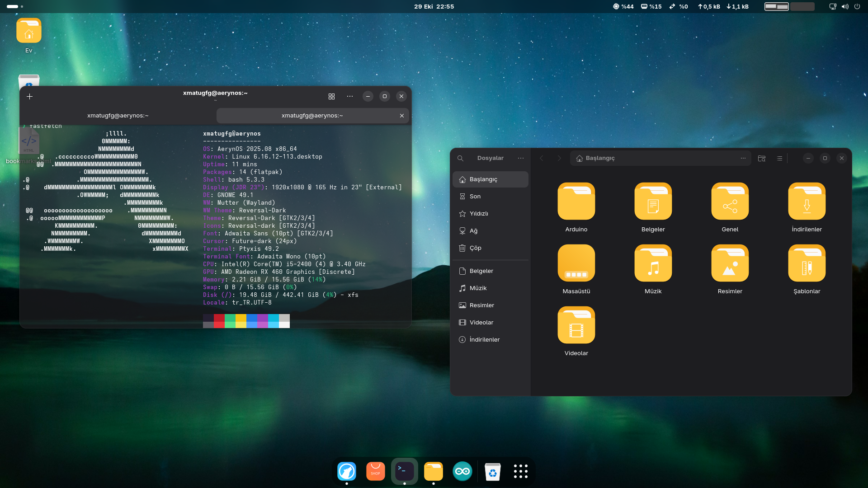Show terminal tab overview grid

(x=331, y=96)
